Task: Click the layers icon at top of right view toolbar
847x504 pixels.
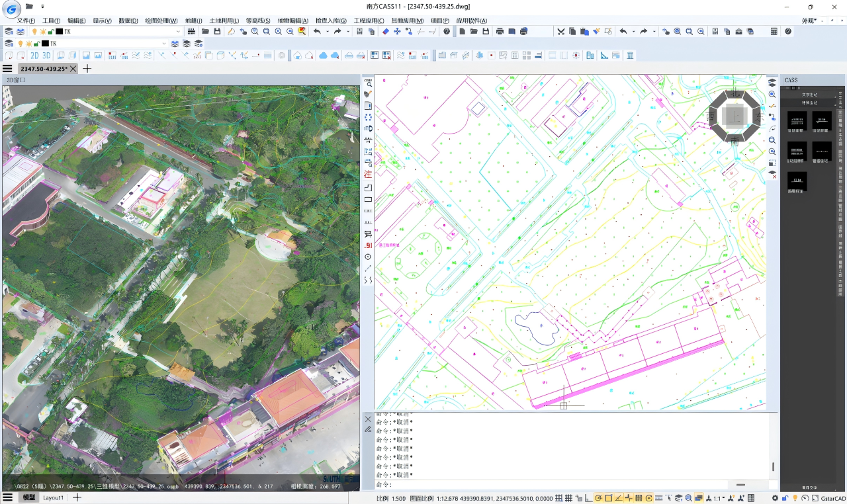Action: pyautogui.click(x=772, y=83)
